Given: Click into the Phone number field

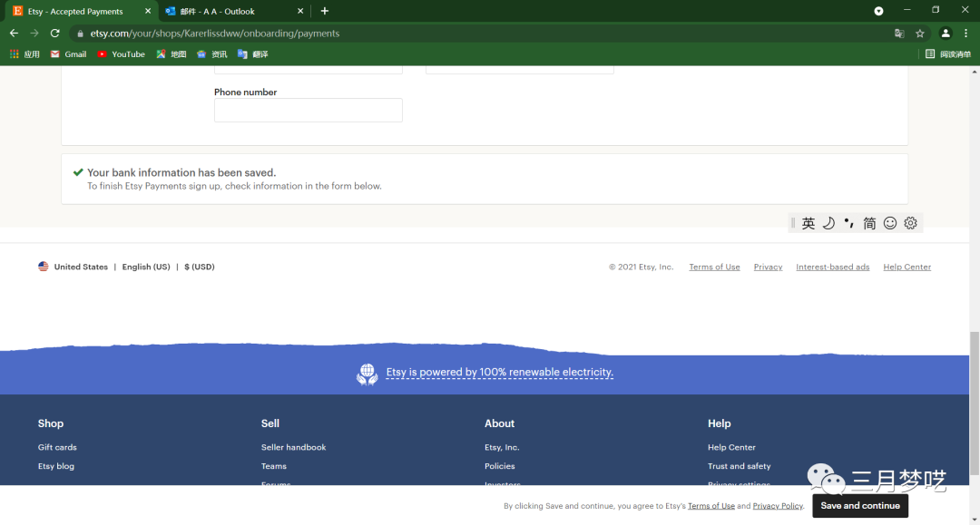Looking at the screenshot, I should [x=308, y=111].
